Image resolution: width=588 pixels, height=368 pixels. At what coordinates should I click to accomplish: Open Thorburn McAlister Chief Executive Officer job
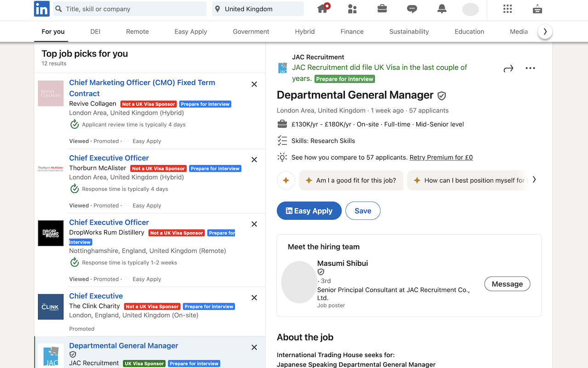(x=109, y=158)
